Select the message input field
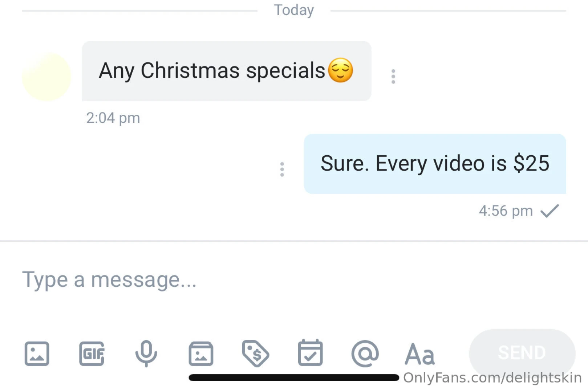 [109, 279]
